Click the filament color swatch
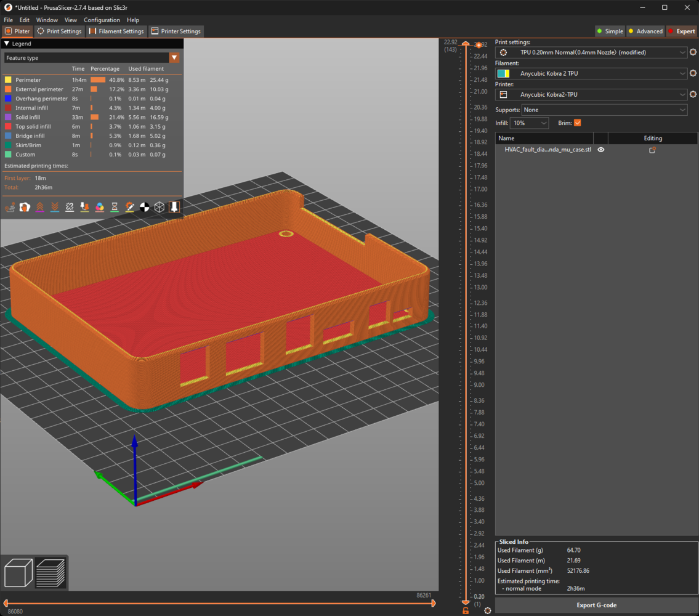The height and width of the screenshot is (616, 699). pos(503,74)
